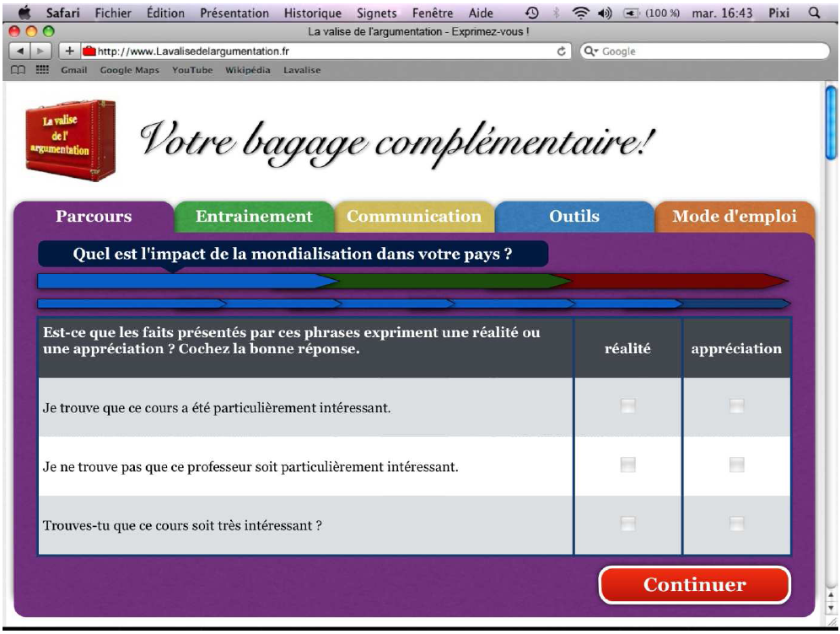This screenshot has width=840, height=634.
Task: Check appréciation for the professeur sentence
Action: click(x=736, y=465)
